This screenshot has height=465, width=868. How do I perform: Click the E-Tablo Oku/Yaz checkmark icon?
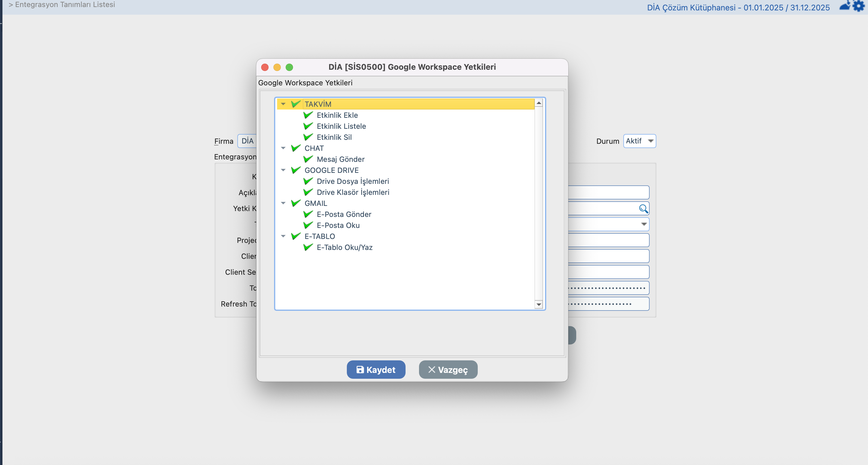coord(308,247)
